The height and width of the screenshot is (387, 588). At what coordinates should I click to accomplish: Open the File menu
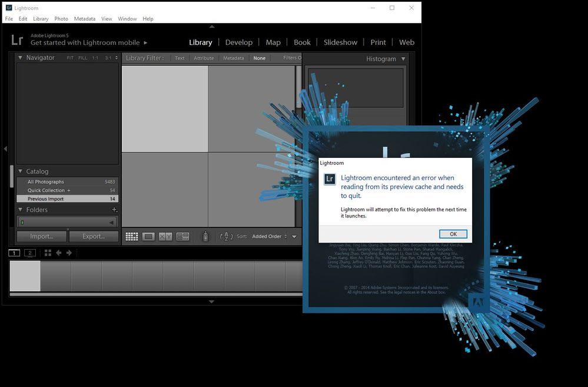tap(9, 19)
